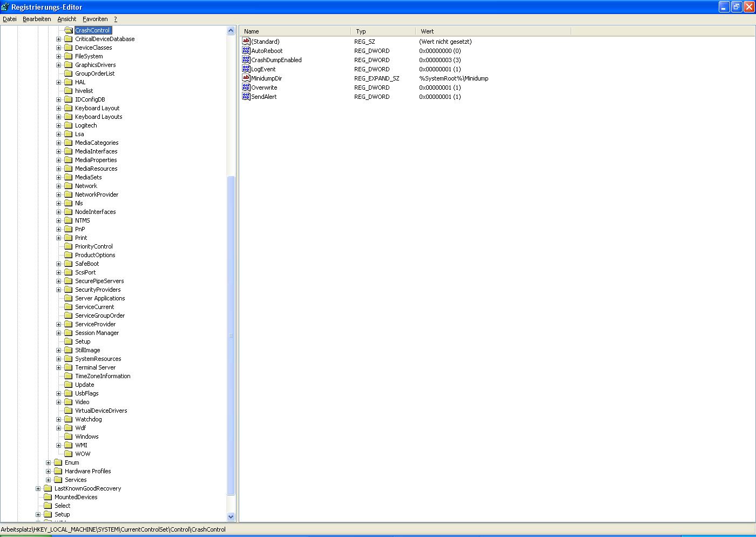Viewport: 756px width, 537px height.
Task: Expand the Terminal Server key
Action: tap(59, 367)
